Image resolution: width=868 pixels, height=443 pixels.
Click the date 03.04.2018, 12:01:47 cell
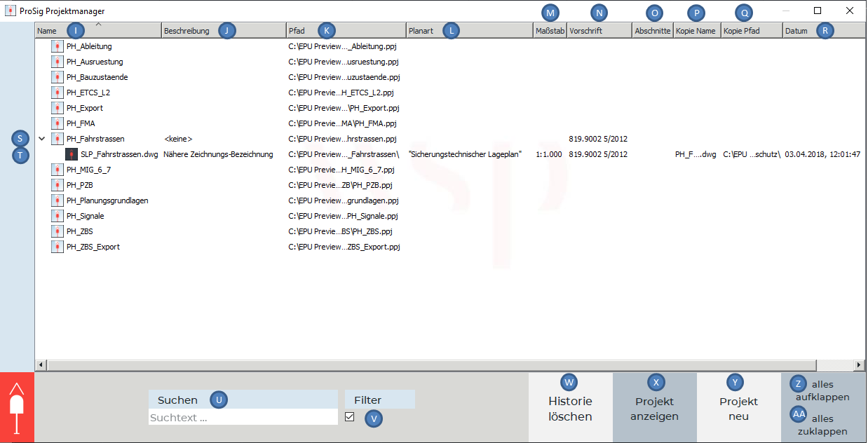click(x=822, y=154)
